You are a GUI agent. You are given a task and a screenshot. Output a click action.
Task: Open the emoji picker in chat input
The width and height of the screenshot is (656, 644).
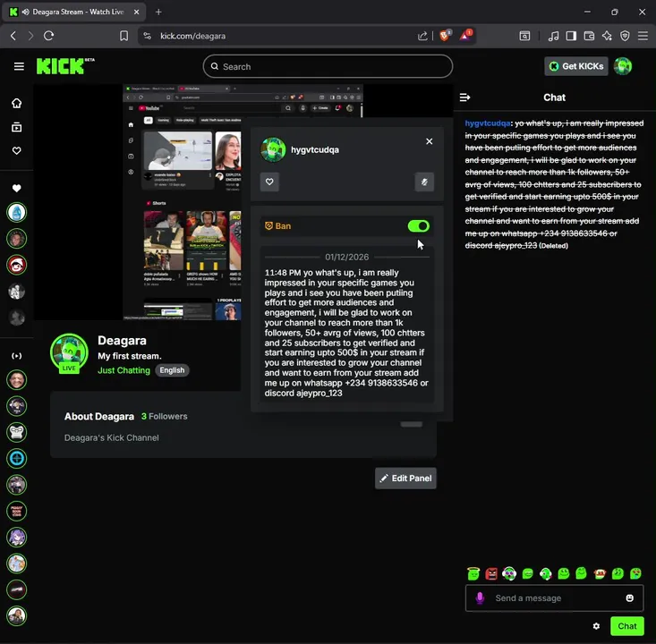coord(630,598)
